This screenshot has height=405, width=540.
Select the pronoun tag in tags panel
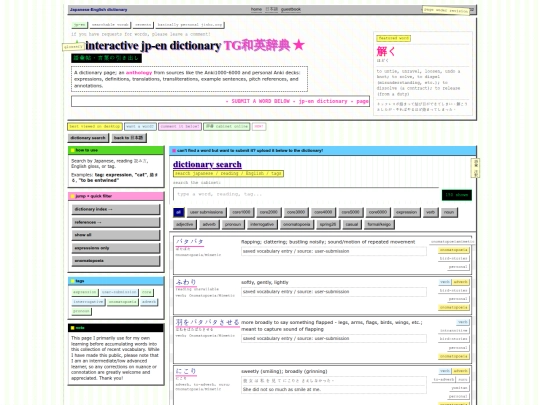(x=81, y=311)
